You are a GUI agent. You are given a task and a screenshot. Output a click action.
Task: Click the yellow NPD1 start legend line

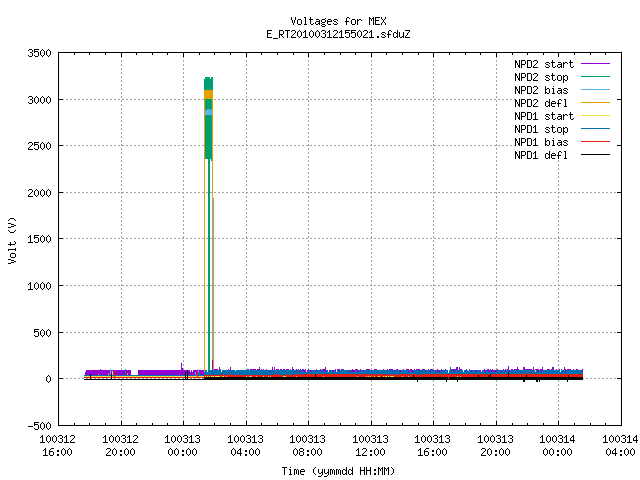[x=595, y=116]
